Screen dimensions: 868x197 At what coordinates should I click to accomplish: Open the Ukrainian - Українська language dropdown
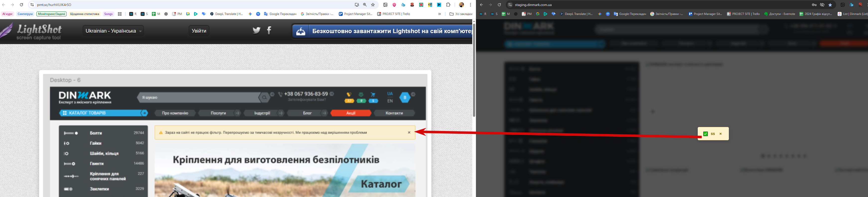(113, 31)
